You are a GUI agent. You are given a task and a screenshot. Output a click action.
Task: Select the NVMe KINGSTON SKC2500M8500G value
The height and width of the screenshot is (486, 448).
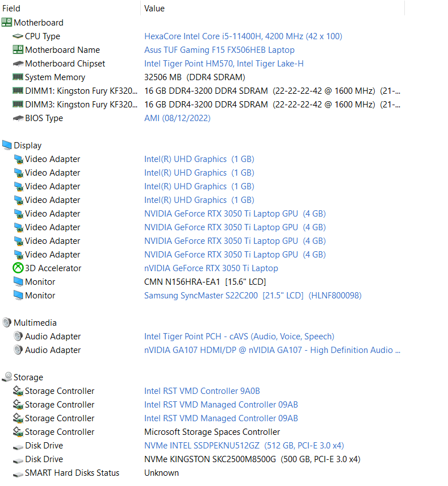point(252,459)
